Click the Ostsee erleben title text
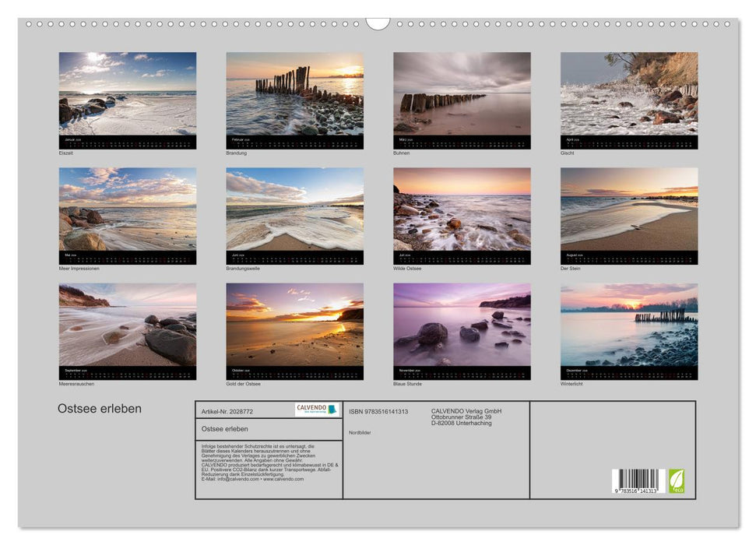The width and height of the screenshot is (756, 545). click(98, 408)
